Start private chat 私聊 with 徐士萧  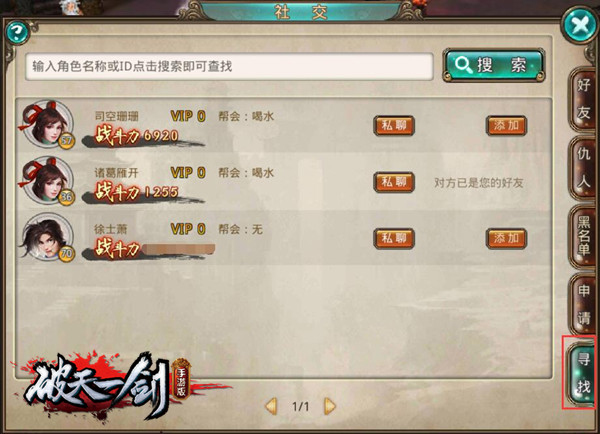[394, 238]
